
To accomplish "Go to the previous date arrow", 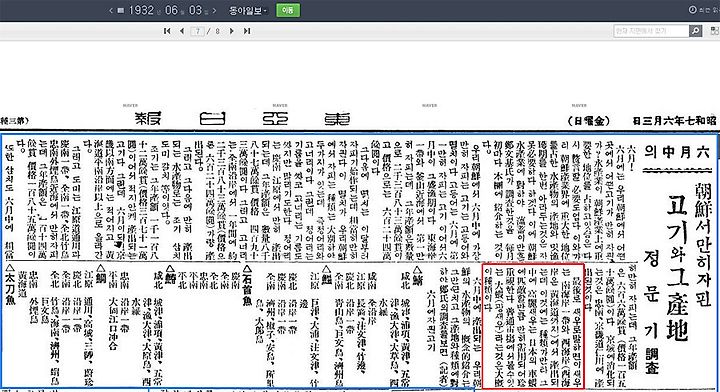I will pos(111,10).
